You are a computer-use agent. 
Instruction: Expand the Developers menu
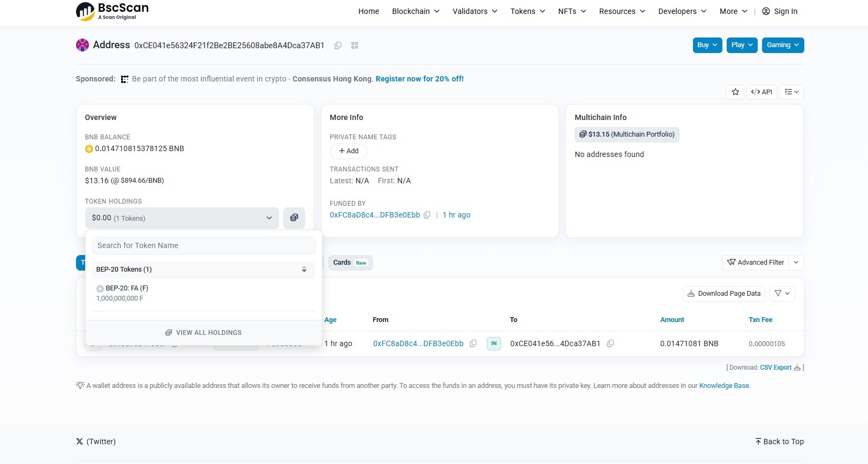pyautogui.click(x=682, y=11)
